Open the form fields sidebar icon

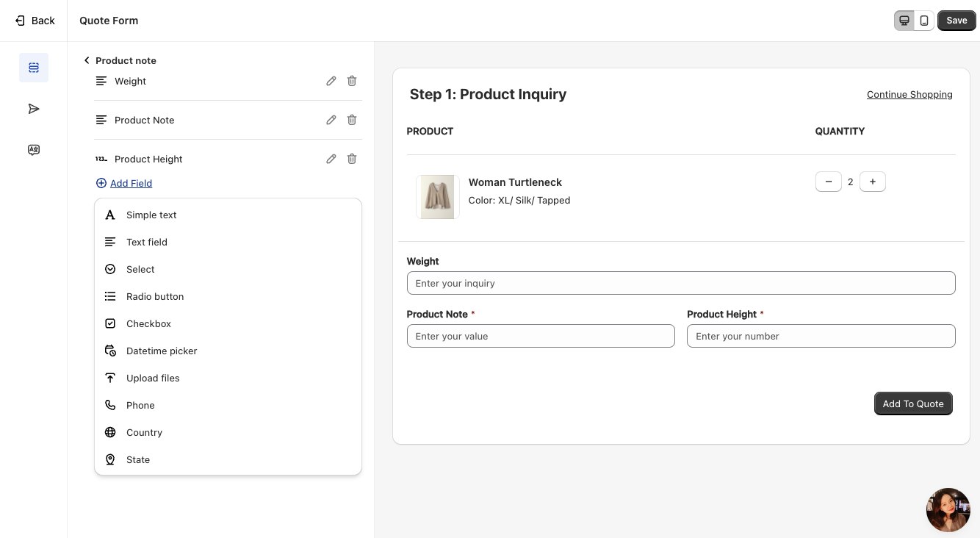pyautogui.click(x=34, y=68)
